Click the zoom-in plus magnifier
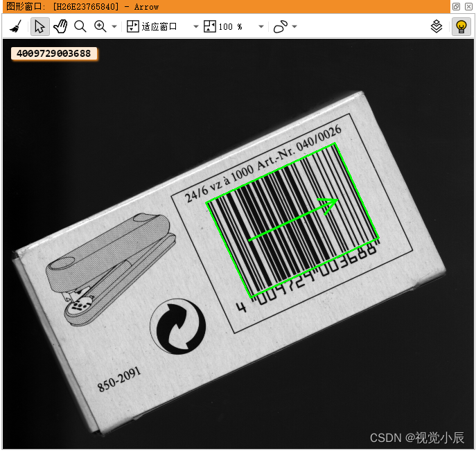 (100, 26)
